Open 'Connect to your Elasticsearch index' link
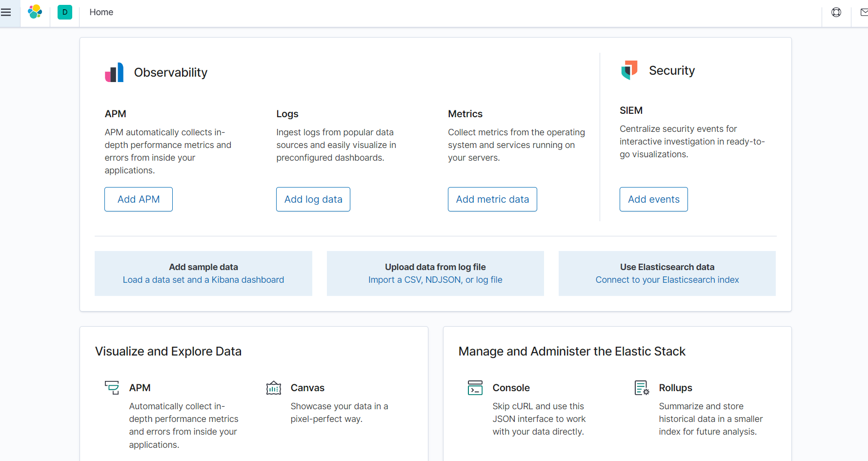 point(667,280)
